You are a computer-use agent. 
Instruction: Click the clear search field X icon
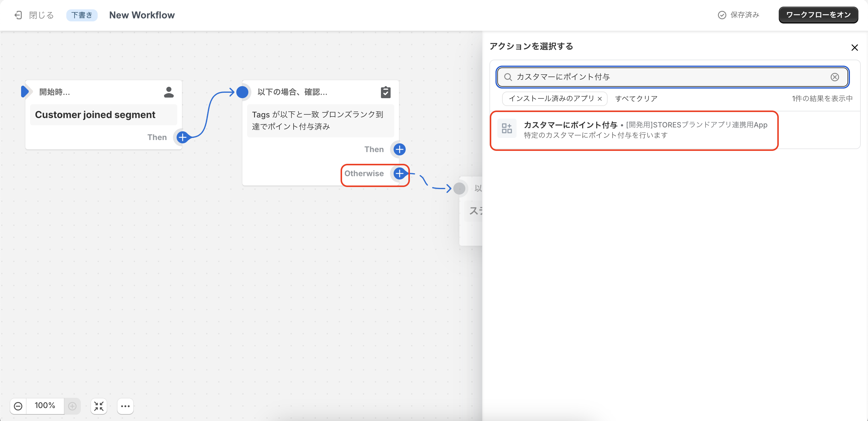[834, 77]
